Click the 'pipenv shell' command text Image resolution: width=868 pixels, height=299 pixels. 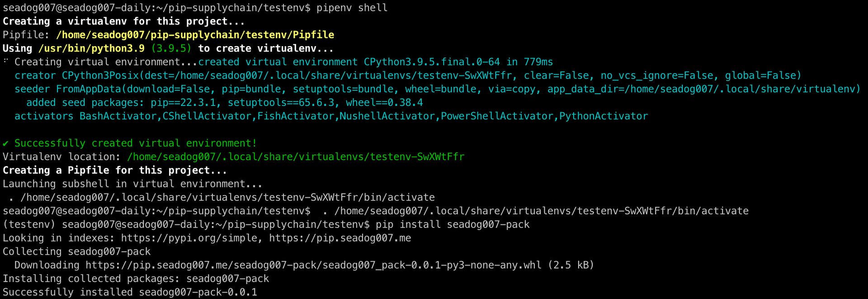click(x=352, y=8)
